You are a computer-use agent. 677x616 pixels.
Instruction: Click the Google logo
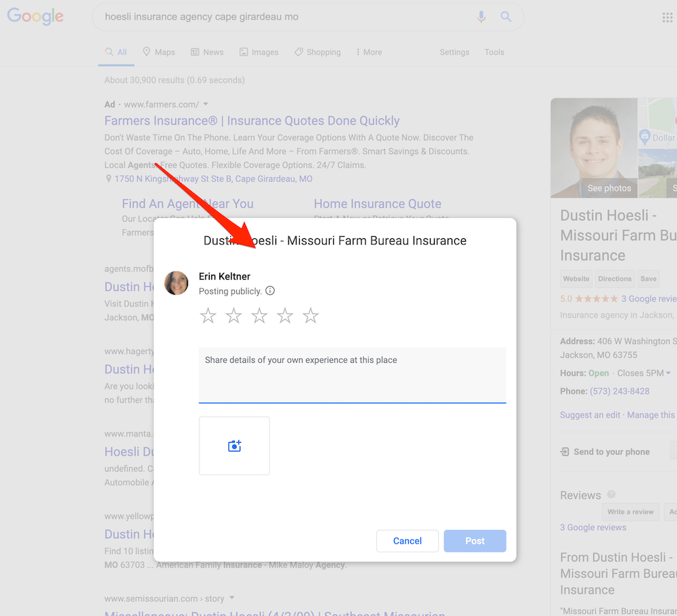click(35, 16)
